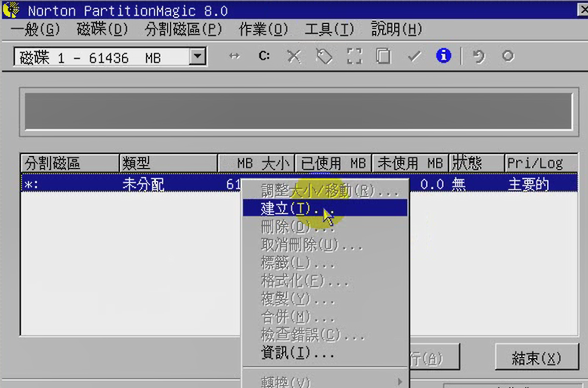Select the gray unallocated disk map bar
This screenshot has height=388, width=588.
coord(299,111)
